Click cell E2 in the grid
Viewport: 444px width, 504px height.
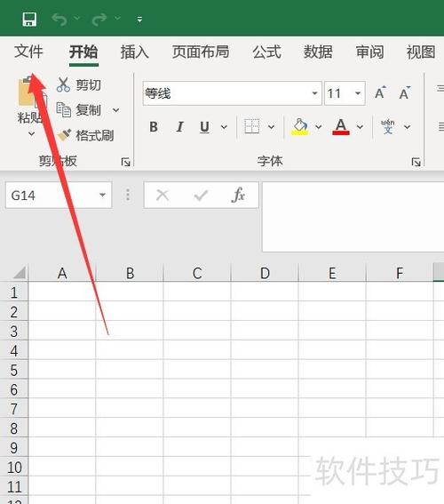tap(332, 311)
